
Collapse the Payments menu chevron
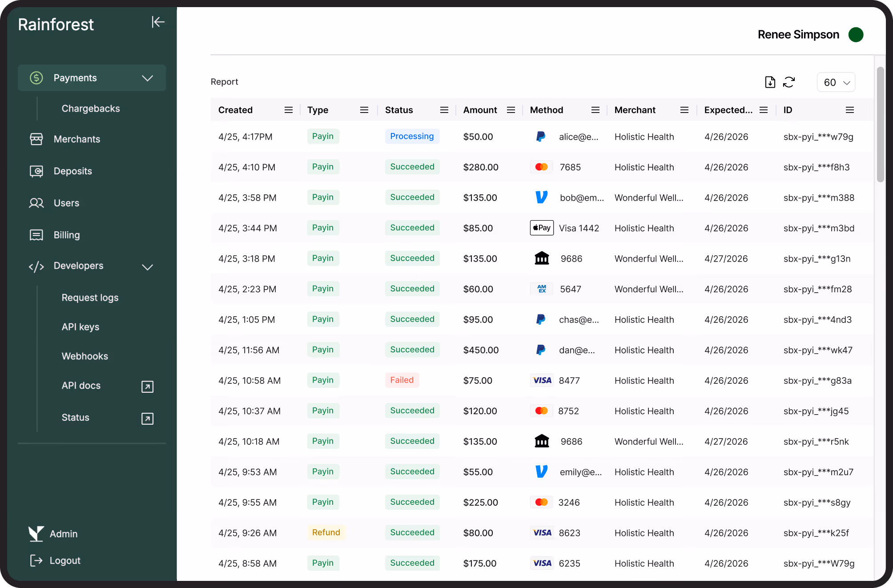click(x=147, y=78)
